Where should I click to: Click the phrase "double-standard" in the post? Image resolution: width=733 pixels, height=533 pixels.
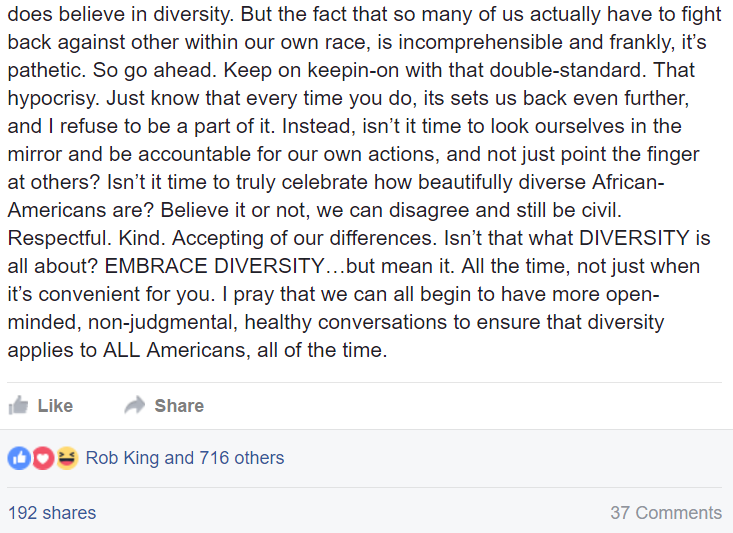click(566, 73)
